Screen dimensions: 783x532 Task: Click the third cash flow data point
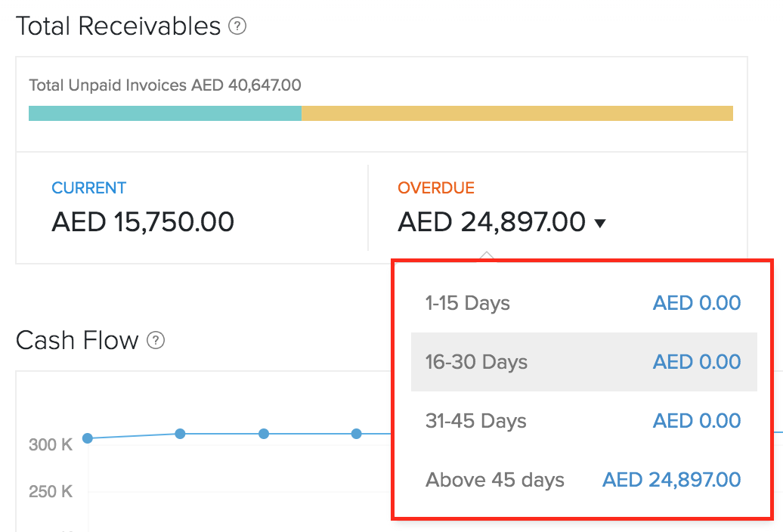click(x=264, y=434)
